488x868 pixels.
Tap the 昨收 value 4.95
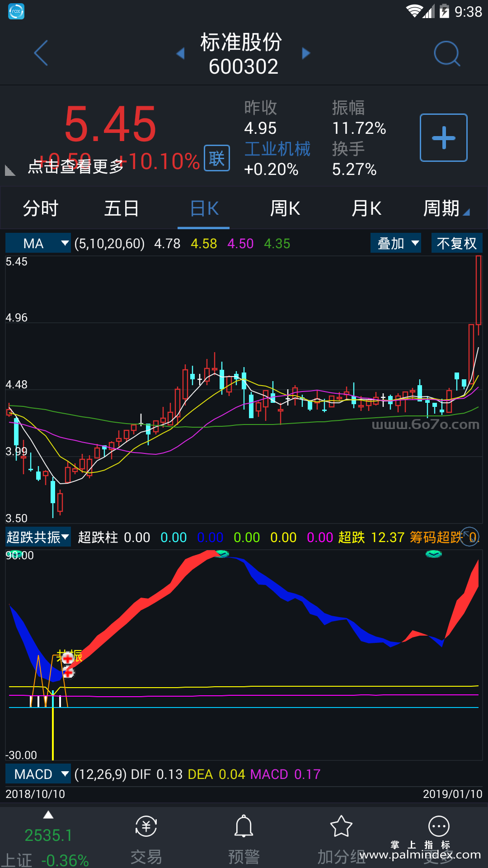click(260, 128)
